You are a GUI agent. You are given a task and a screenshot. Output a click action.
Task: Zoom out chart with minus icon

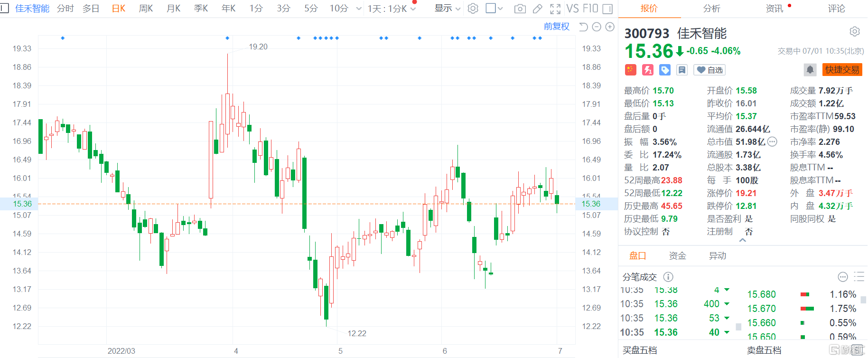597,27
